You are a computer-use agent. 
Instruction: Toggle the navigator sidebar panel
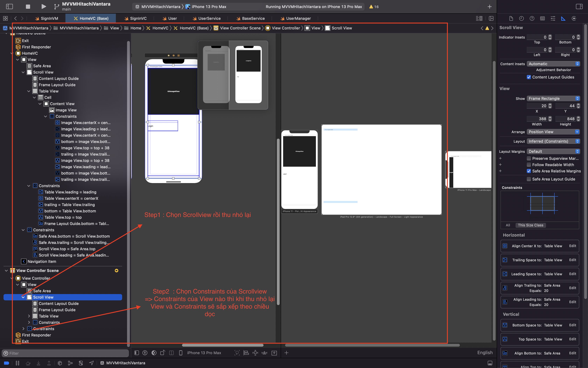(x=9, y=7)
